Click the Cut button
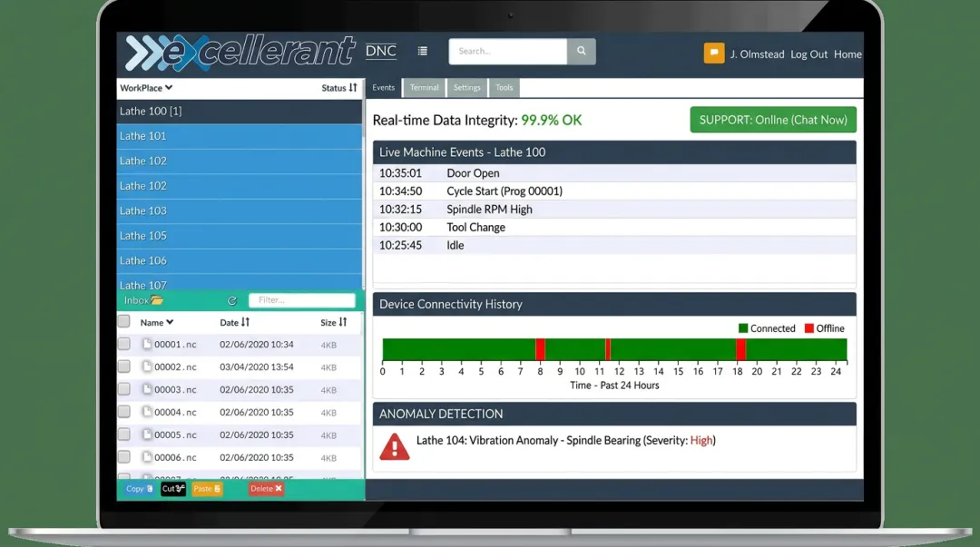 [173, 489]
